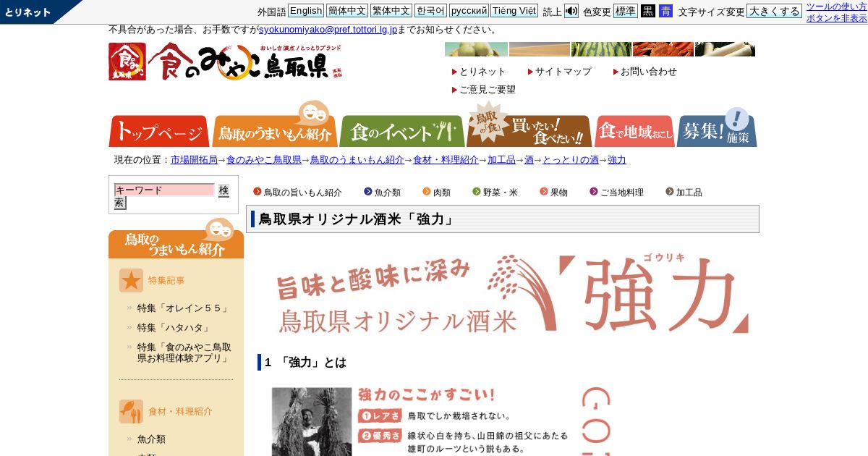Click 大きくする to enlarge text size
The image size is (868, 456).
coord(774,11)
